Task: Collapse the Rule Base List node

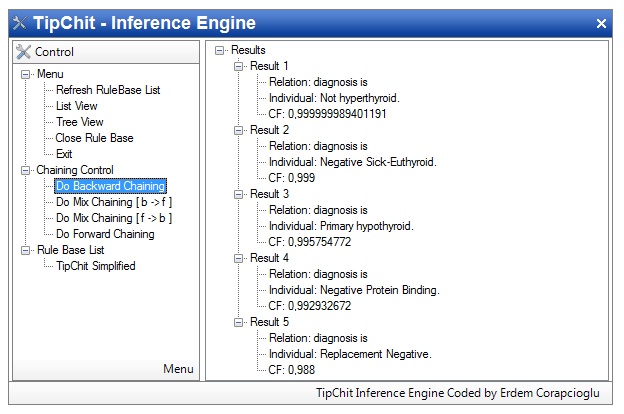Action: [26, 250]
